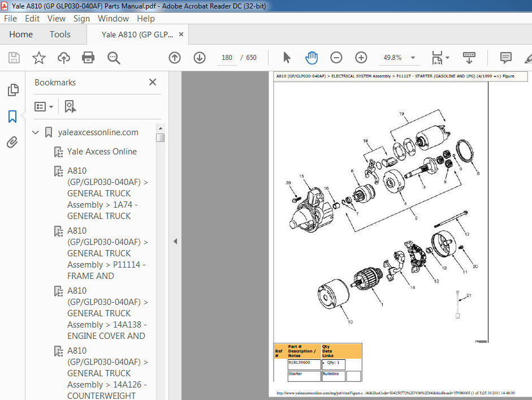This screenshot has height=400, width=532.
Task: Click the total page count 650
Action: (x=251, y=58)
